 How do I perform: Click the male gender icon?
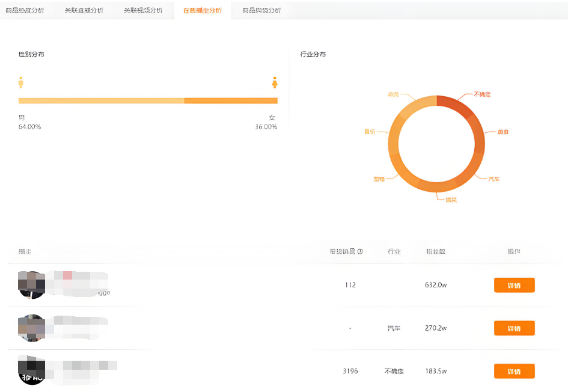pyautogui.click(x=21, y=82)
